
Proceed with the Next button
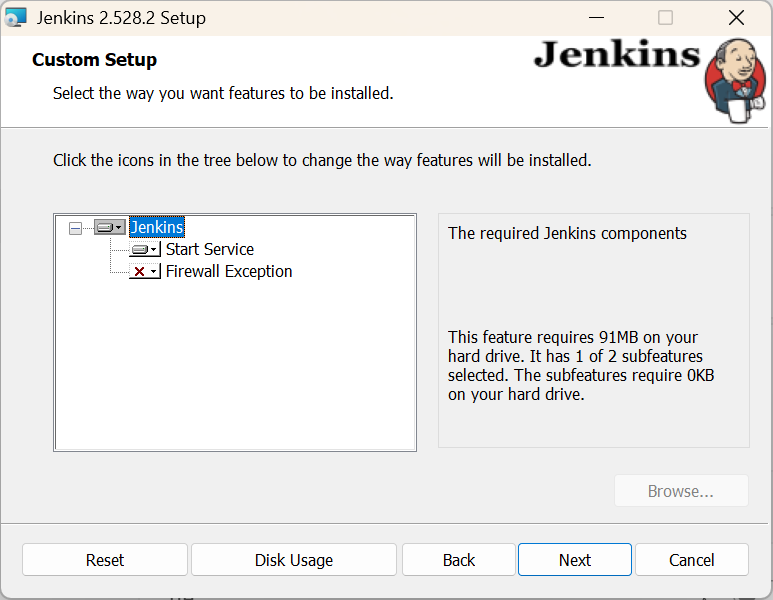point(575,560)
